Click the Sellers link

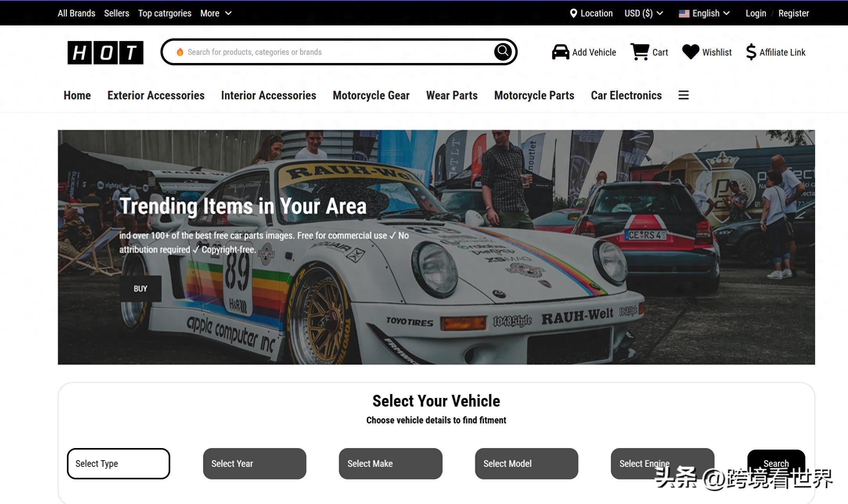[117, 13]
